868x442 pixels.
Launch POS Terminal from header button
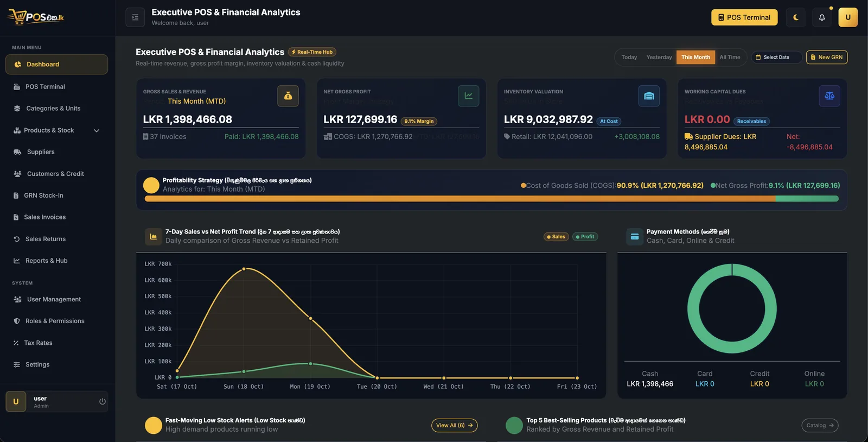click(744, 17)
